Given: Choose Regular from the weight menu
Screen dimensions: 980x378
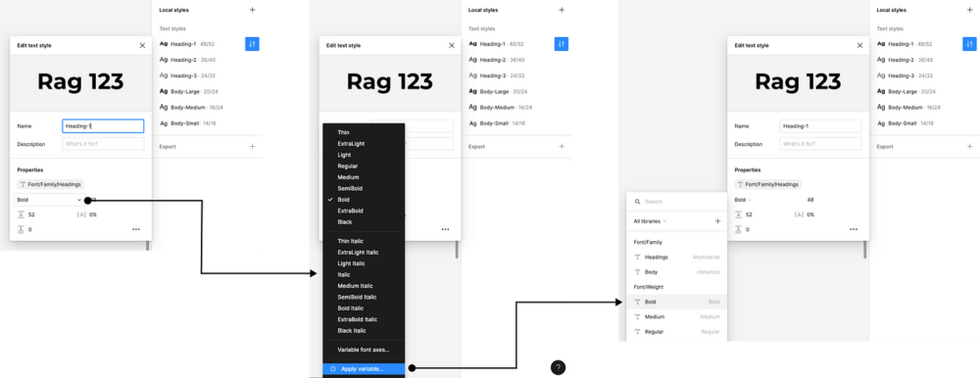Looking at the screenshot, I should pyautogui.click(x=364, y=166).
